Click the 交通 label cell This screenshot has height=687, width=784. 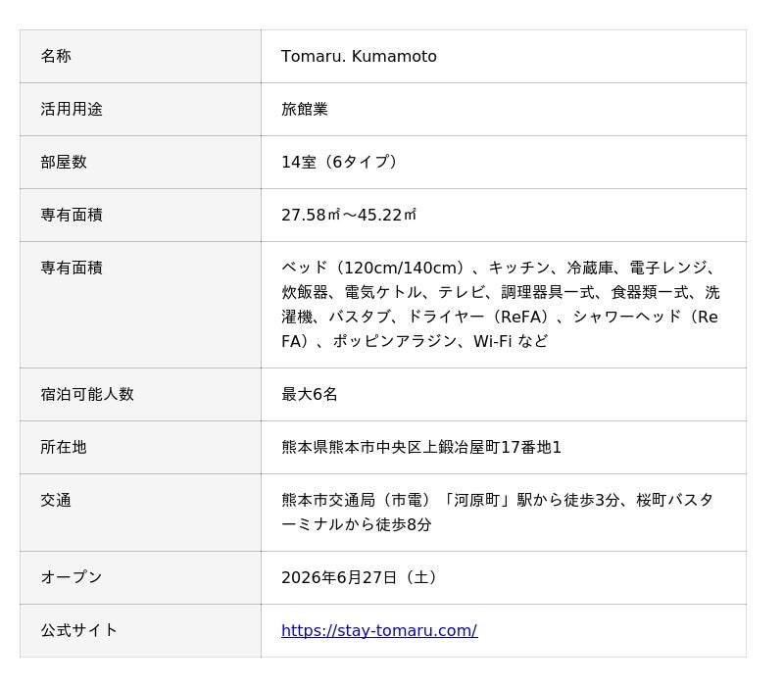click(140, 513)
